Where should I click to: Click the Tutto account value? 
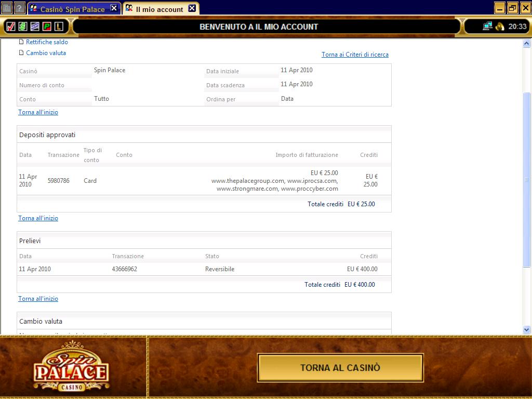tap(101, 99)
